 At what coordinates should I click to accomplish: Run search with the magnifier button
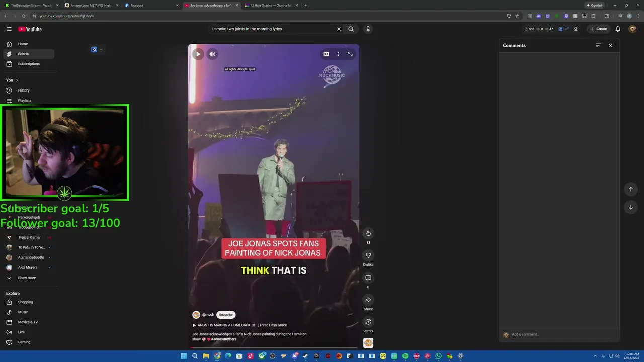coord(351,29)
